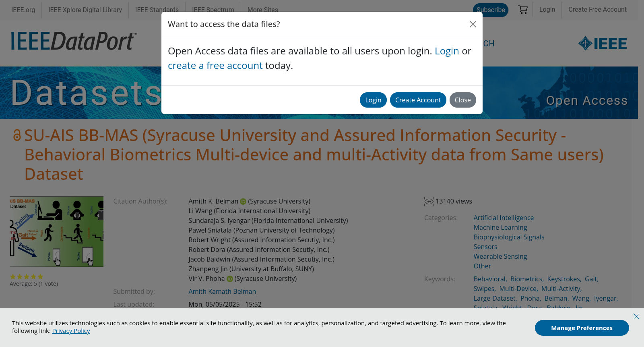
Task: Open submitter Amith Kamath Belman profile
Action: [x=222, y=291]
